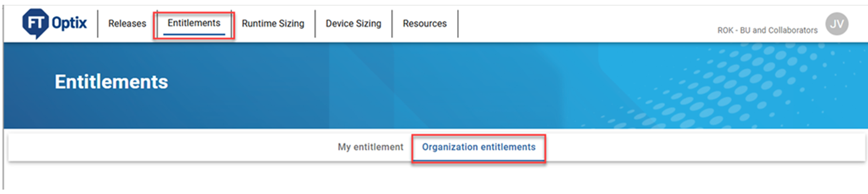Click tab bar whitespace right of Organization entitlements
The width and height of the screenshot is (868, 194).
click(700, 147)
